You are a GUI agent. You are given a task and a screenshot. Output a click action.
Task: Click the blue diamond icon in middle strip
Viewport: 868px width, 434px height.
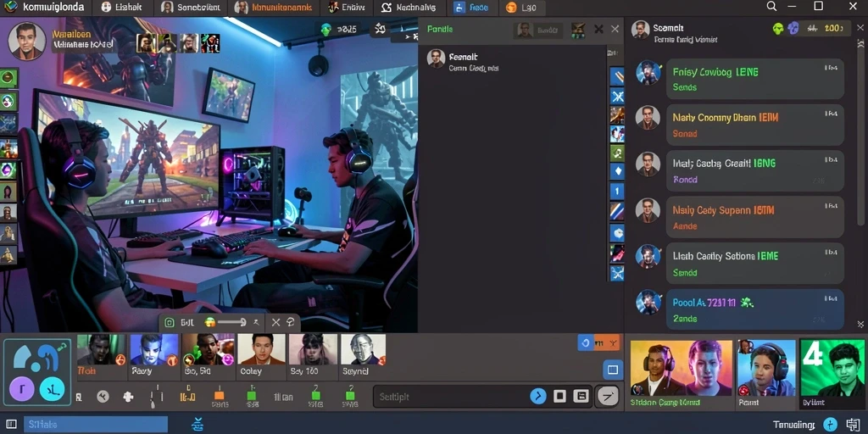point(617,171)
